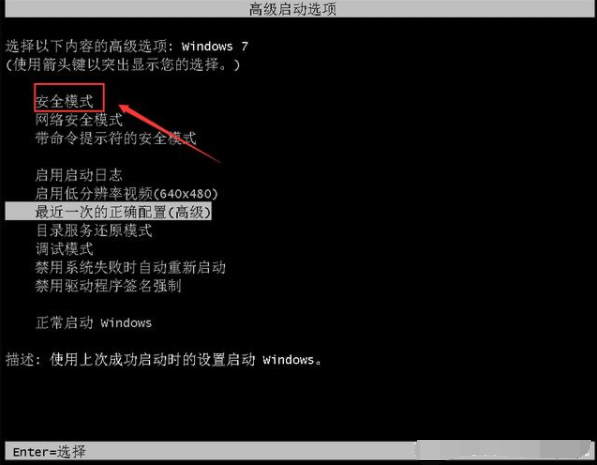Click the Windows 7 heading text
Viewport: 597px width, 465px height.
pos(215,46)
